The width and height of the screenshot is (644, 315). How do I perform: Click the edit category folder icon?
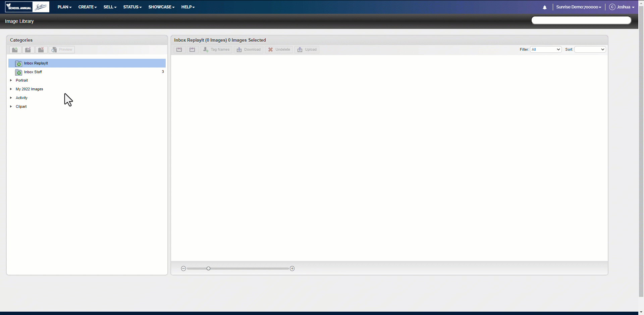[28, 50]
